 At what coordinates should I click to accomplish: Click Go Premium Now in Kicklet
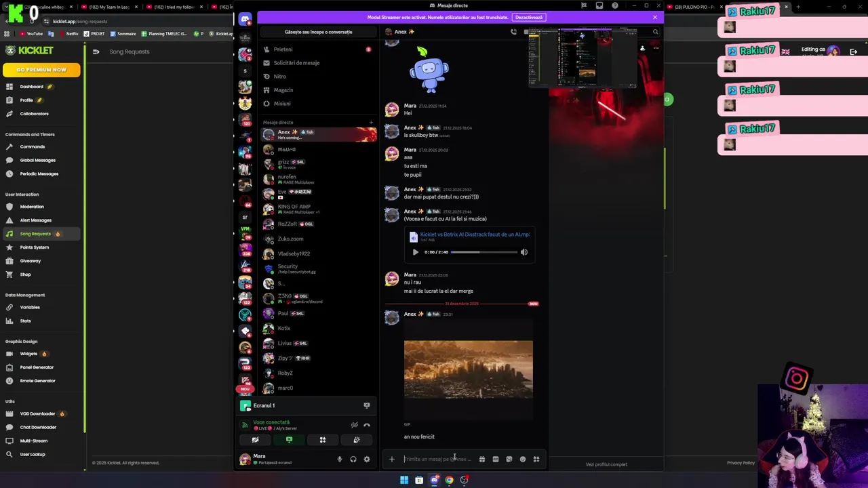(41, 70)
